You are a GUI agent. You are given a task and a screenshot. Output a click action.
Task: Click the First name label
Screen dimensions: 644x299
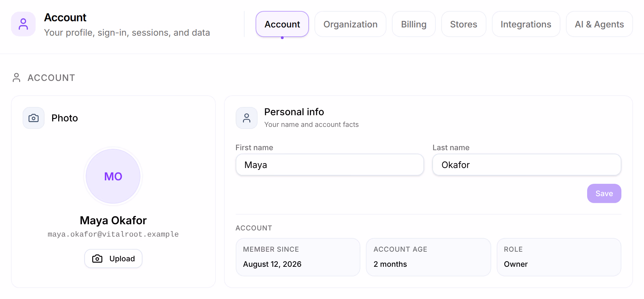point(255,147)
